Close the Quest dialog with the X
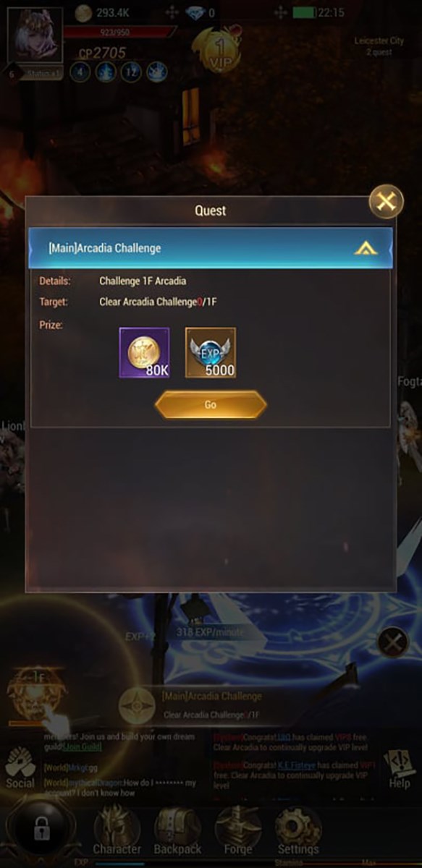 click(x=386, y=202)
